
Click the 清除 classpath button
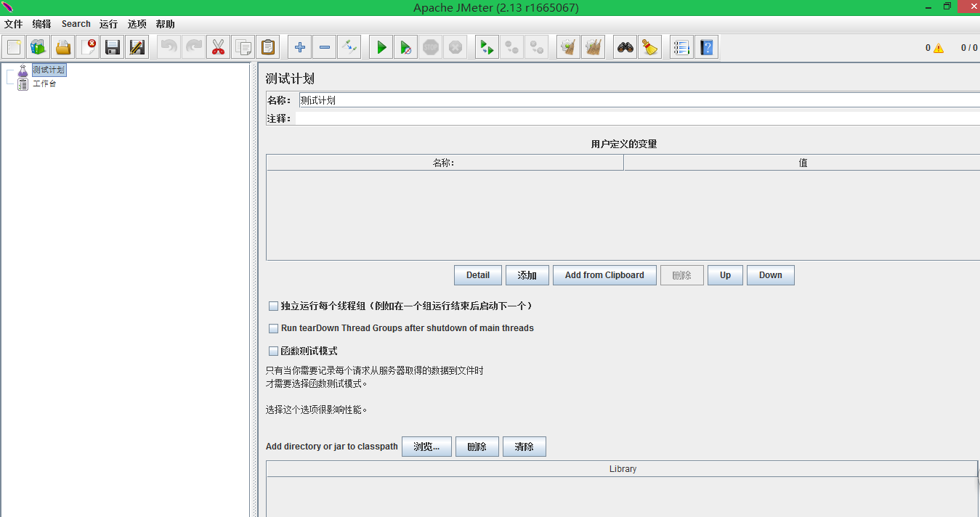pos(525,447)
